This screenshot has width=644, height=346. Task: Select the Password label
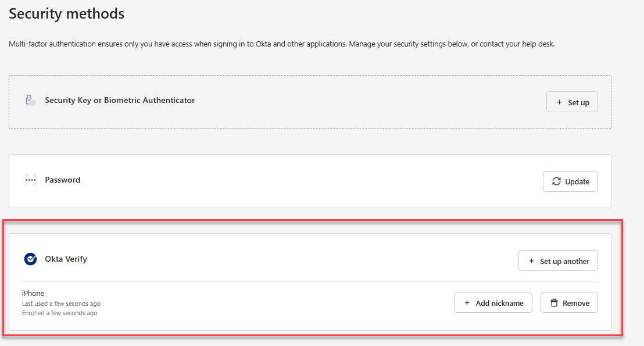[62, 180]
